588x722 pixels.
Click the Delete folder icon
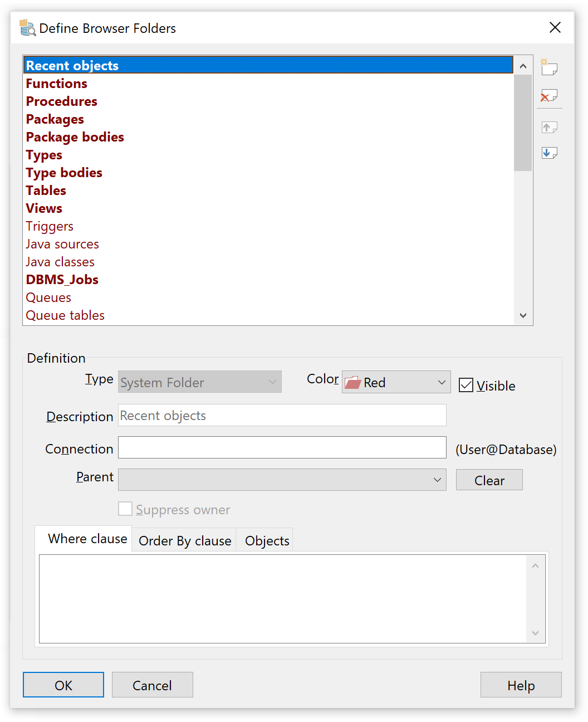(549, 96)
